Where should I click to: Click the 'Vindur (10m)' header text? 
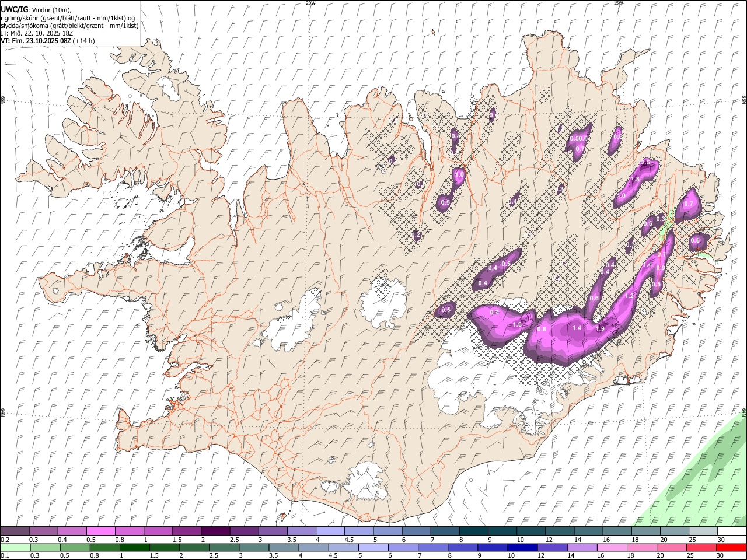51,10
